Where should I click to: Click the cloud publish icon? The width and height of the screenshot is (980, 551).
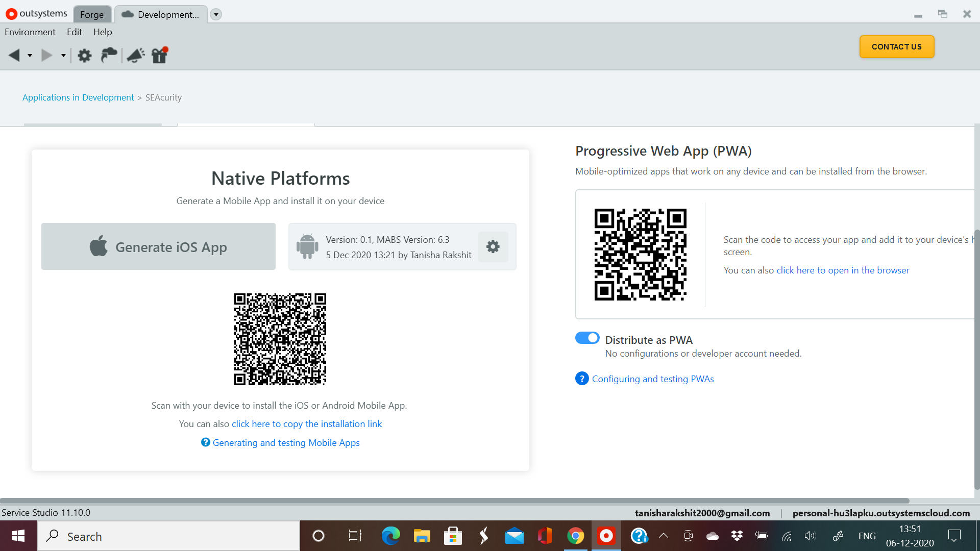109,55
